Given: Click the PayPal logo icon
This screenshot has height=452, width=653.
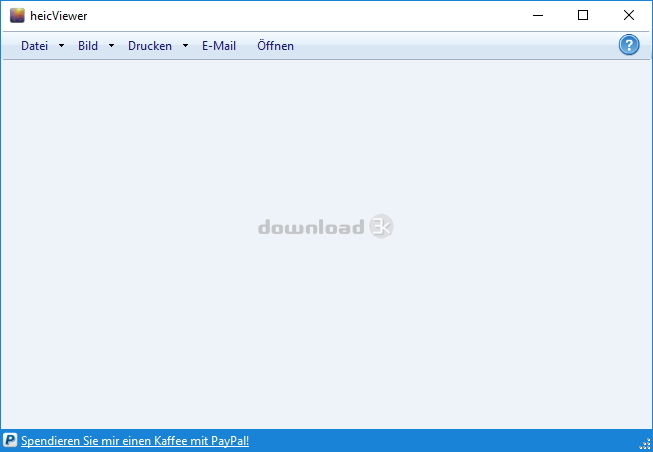Looking at the screenshot, I should tap(10, 440).
